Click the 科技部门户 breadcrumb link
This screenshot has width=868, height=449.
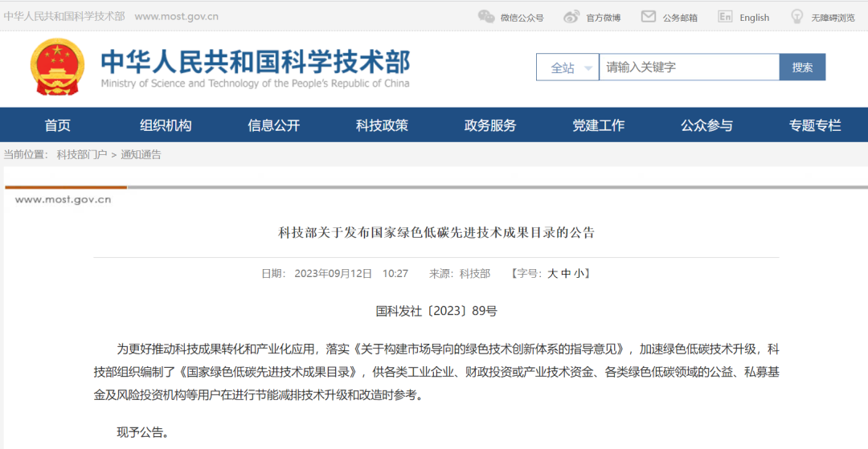click(82, 155)
